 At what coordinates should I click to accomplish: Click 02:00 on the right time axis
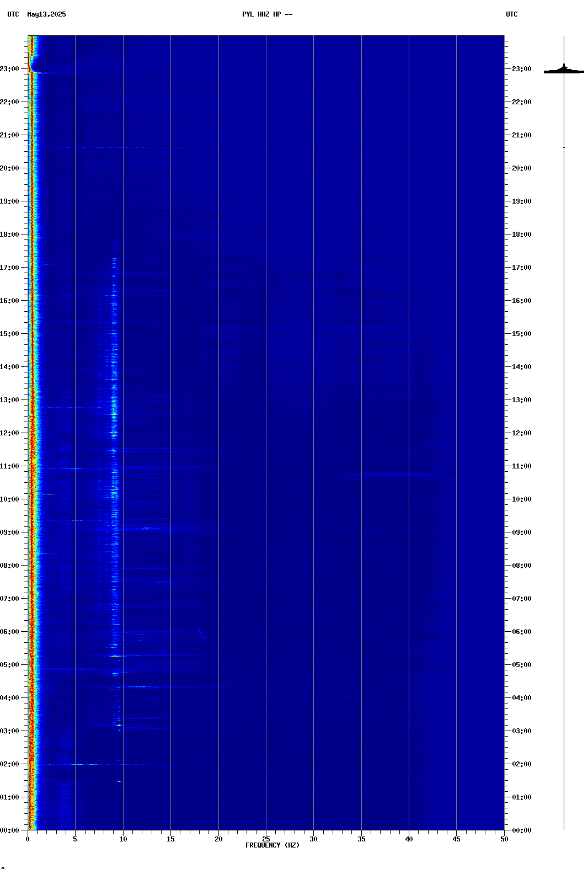point(521,764)
